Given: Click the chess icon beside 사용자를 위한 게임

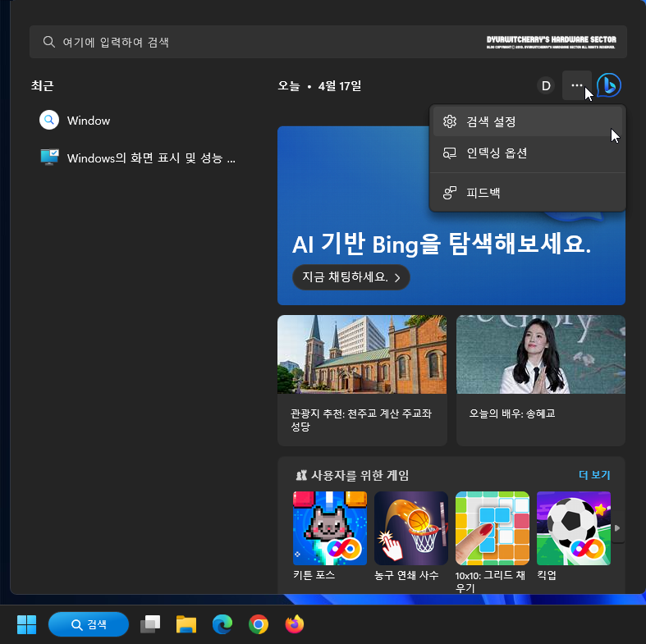Looking at the screenshot, I should coord(301,475).
